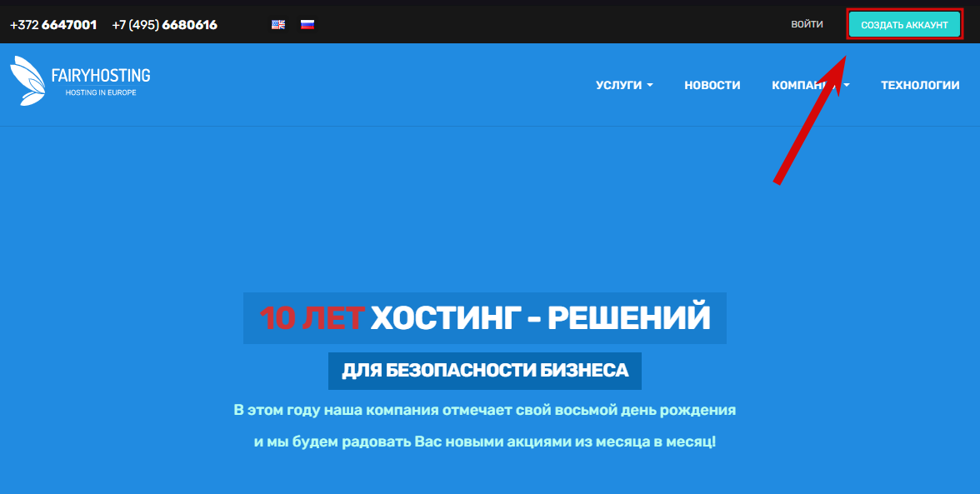The image size is (980, 494).
Task: Open the КОМПАНИЯ menu item
Action: pyautogui.click(x=800, y=85)
